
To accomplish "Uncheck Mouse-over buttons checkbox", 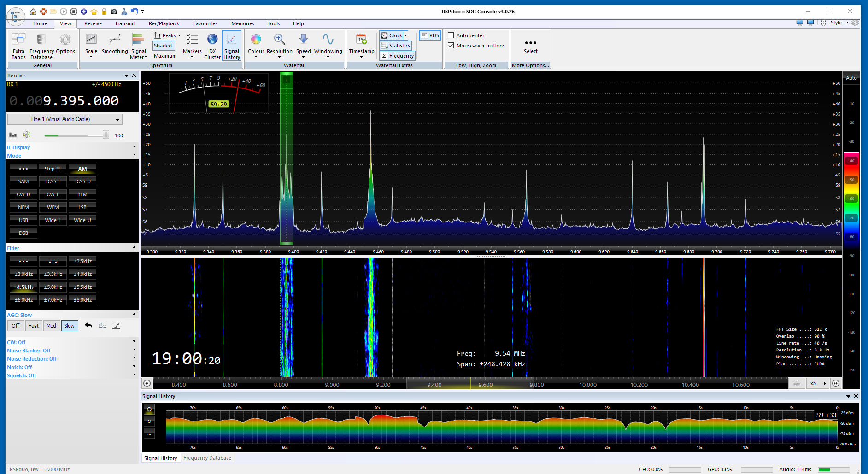I will click(x=451, y=46).
